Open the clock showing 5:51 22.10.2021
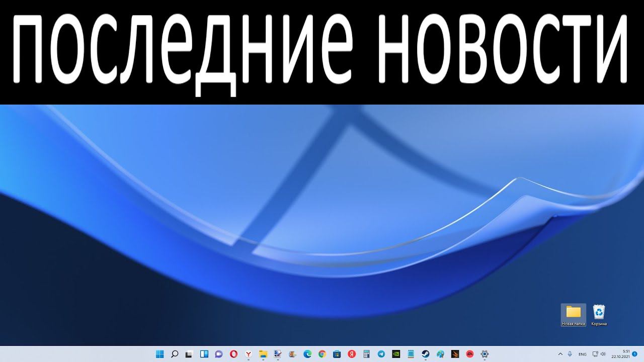The height and width of the screenshot is (362, 644). [x=621, y=354]
